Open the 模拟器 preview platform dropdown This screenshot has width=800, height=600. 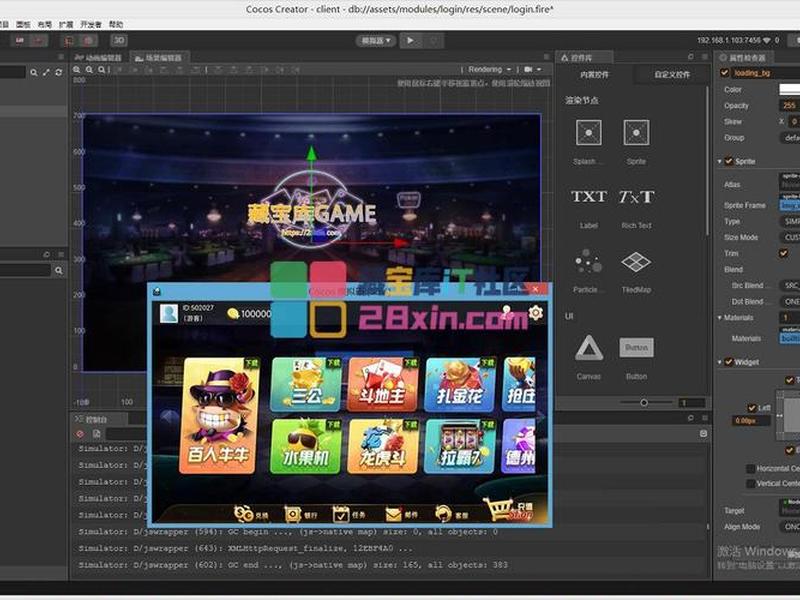[376, 40]
